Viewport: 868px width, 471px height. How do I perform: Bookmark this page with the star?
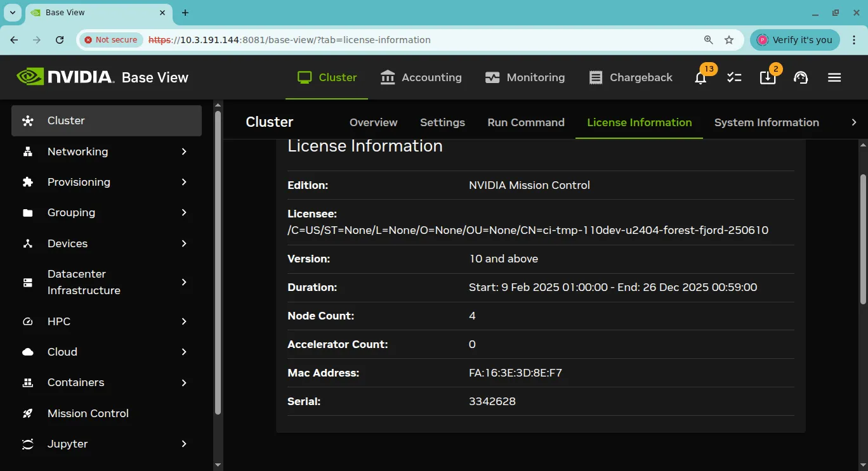tap(729, 39)
